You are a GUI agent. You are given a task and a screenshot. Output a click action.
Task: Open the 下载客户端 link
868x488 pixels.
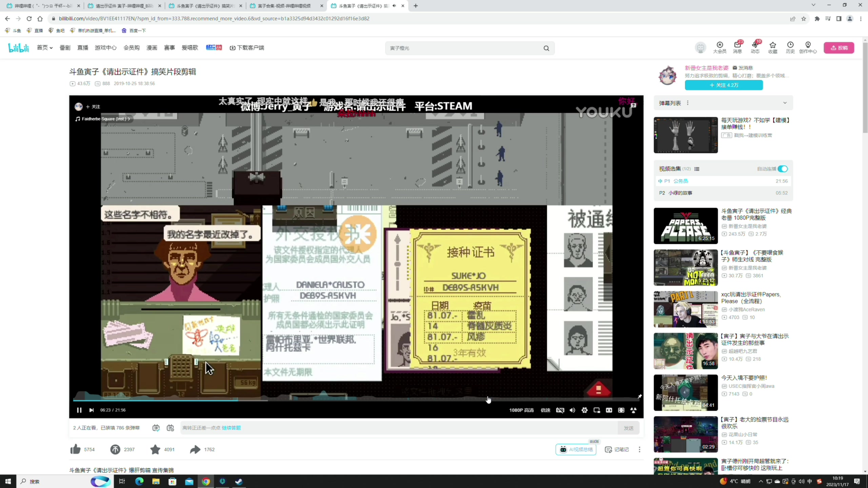click(247, 48)
